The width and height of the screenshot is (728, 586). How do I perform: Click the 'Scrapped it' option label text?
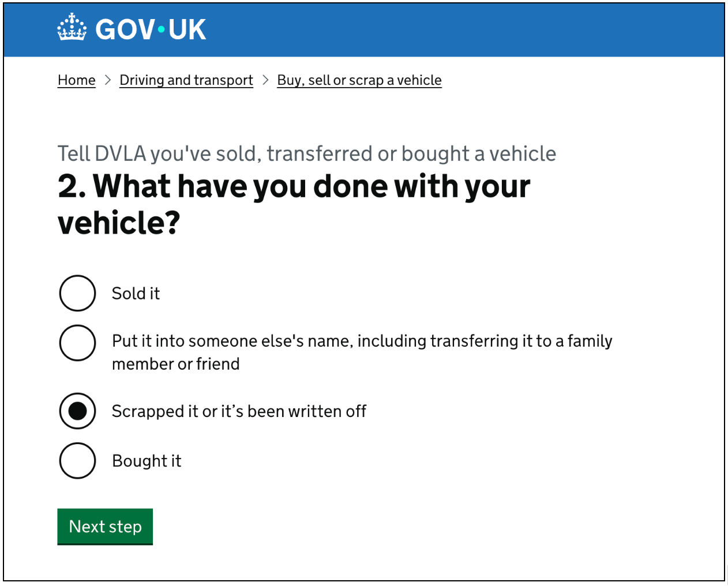(239, 411)
